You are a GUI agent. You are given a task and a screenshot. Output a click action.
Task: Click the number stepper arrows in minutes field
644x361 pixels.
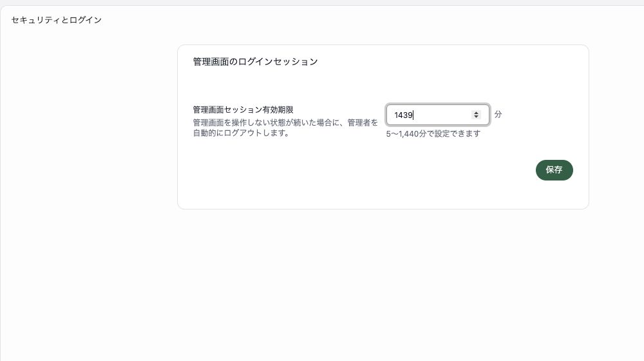click(476, 115)
